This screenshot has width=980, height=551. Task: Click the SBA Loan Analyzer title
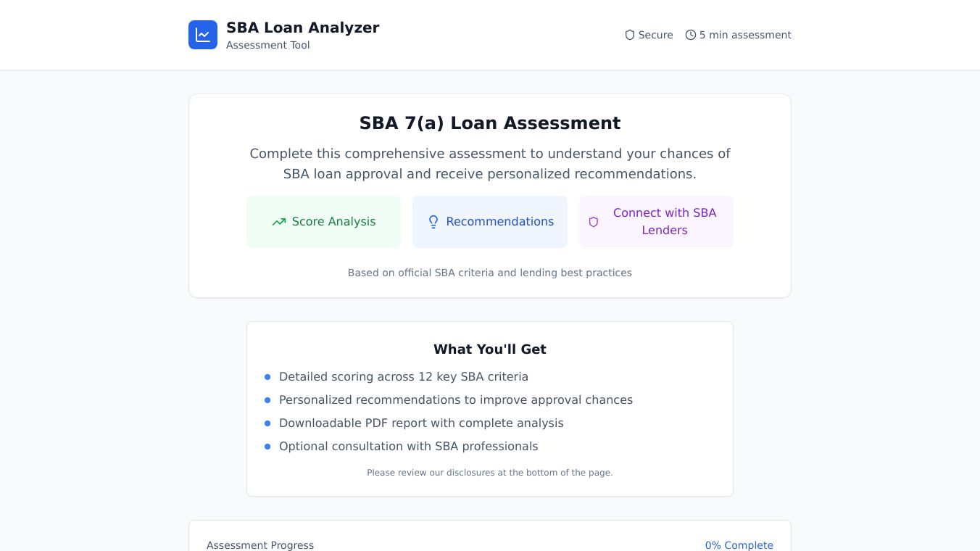[302, 28]
